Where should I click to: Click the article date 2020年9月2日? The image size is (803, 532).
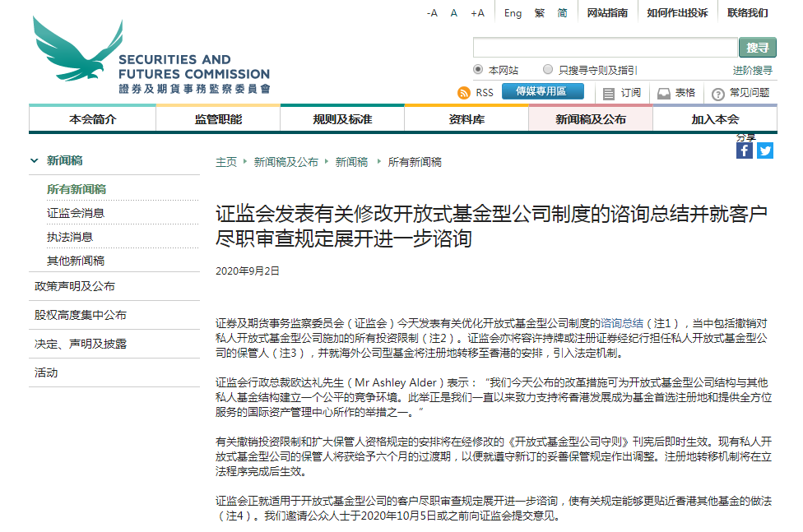(248, 271)
